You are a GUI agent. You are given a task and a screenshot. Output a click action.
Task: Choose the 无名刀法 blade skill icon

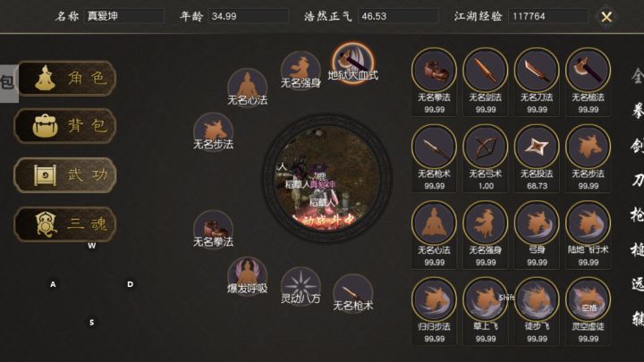coord(537,71)
